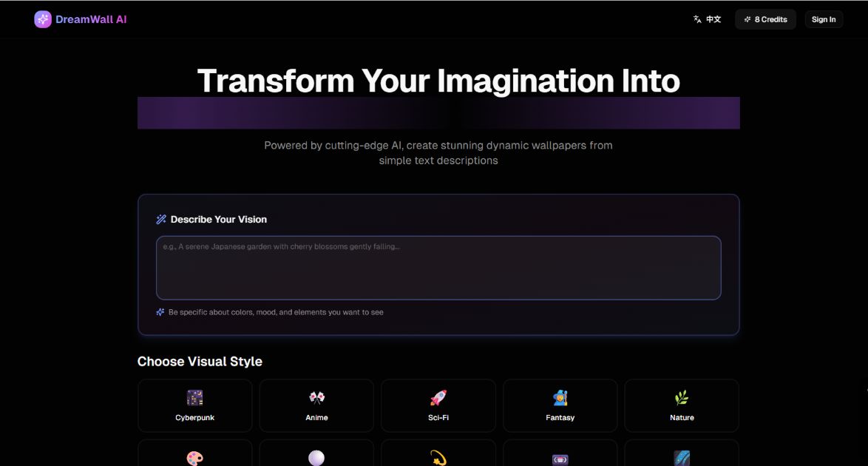
Task: Pick the white orb style card
Action: pyautogui.click(x=316, y=455)
